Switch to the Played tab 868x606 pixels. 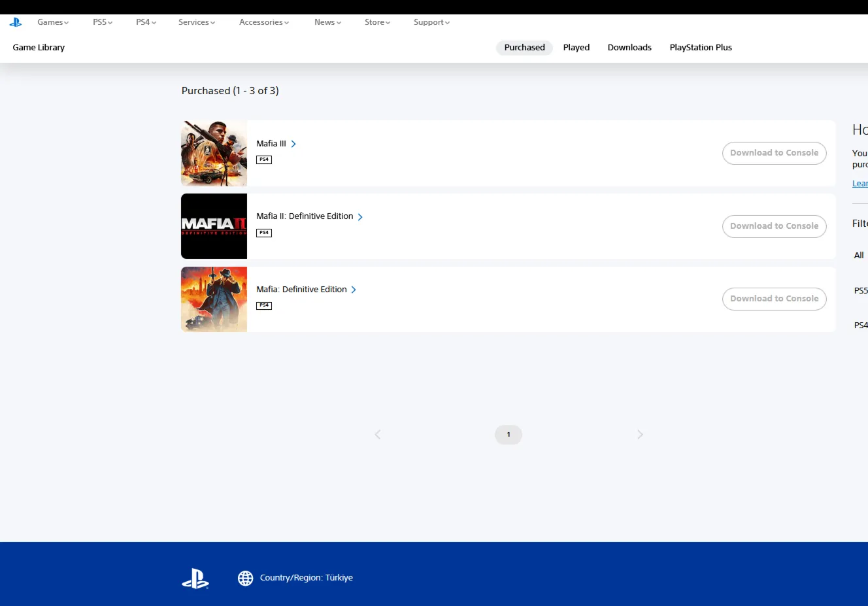tap(576, 48)
